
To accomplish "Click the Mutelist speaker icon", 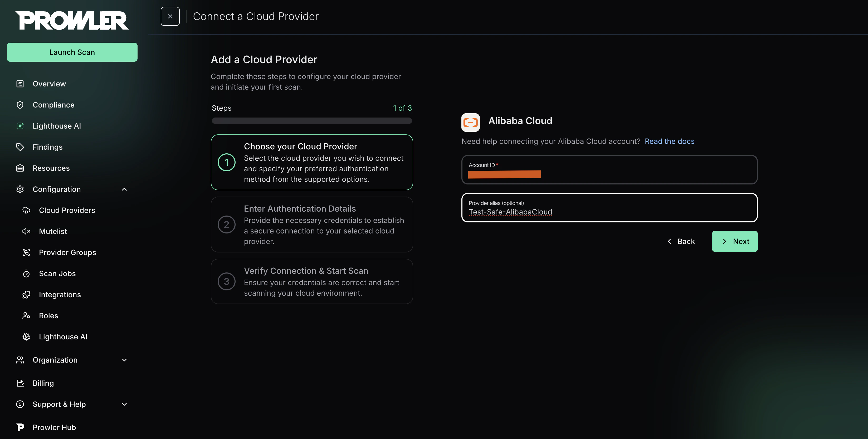I will (26, 231).
